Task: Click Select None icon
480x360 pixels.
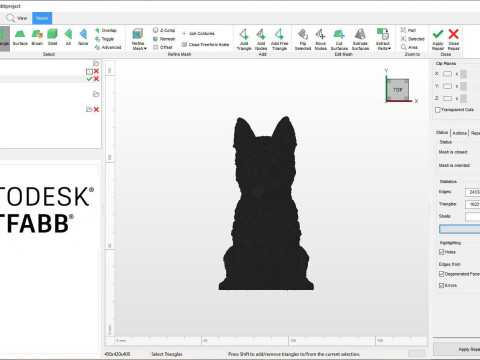Action: [x=83, y=37]
